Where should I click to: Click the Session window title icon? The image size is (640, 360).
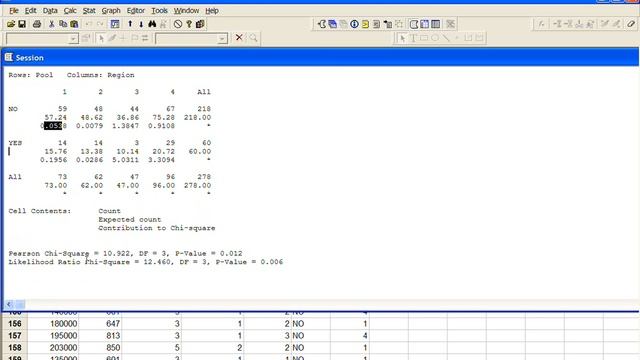pyautogui.click(x=9, y=58)
